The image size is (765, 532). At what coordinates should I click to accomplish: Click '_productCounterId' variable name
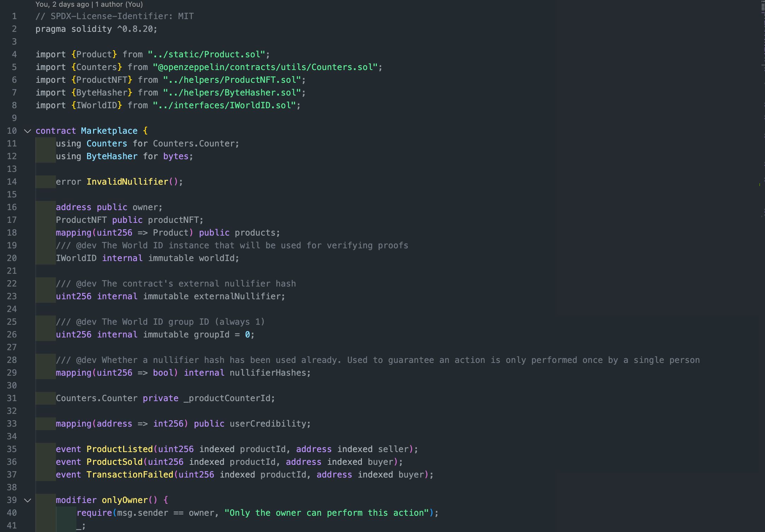[227, 398]
